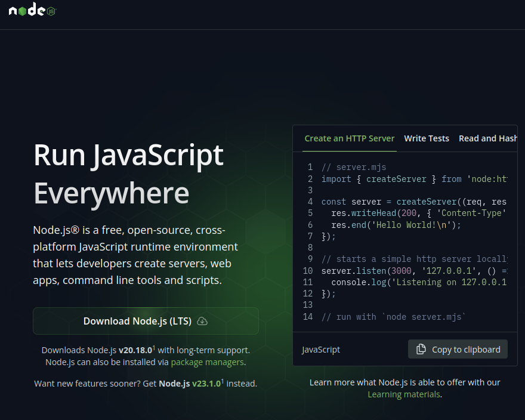The image size is (525, 420).
Task: Click line number 14 in code gutter
Action: pyautogui.click(x=308, y=317)
